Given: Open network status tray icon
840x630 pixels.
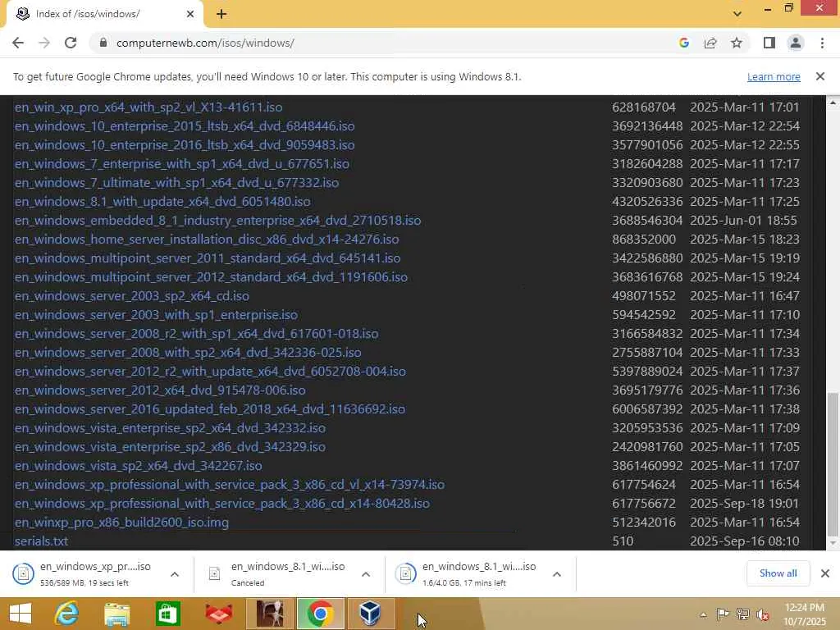Looking at the screenshot, I should pyautogui.click(x=742, y=614).
